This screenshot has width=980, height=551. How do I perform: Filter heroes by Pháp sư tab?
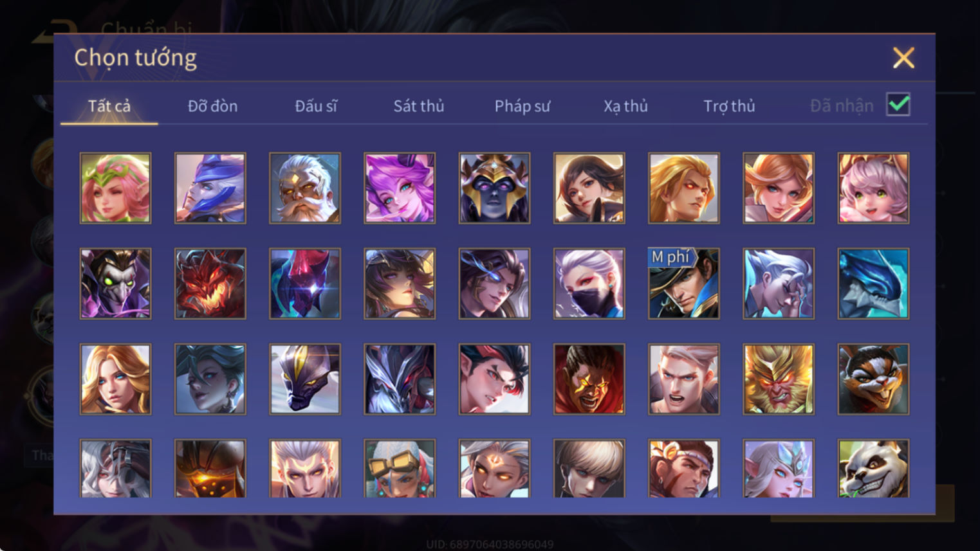[522, 105]
